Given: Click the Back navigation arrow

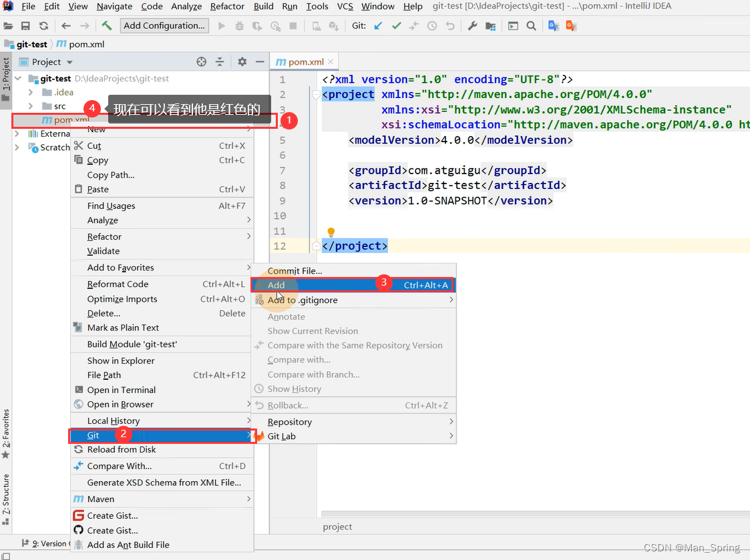Looking at the screenshot, I should point(66,26).
